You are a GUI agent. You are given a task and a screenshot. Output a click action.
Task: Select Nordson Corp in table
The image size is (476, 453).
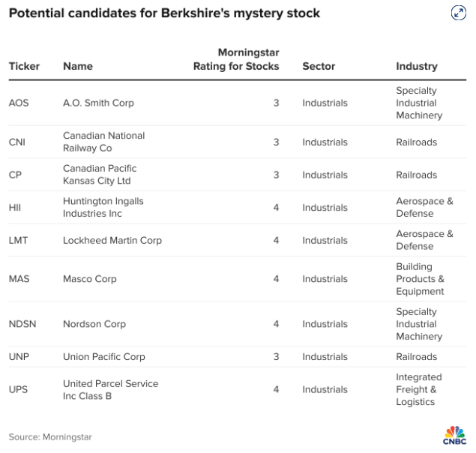94,324
